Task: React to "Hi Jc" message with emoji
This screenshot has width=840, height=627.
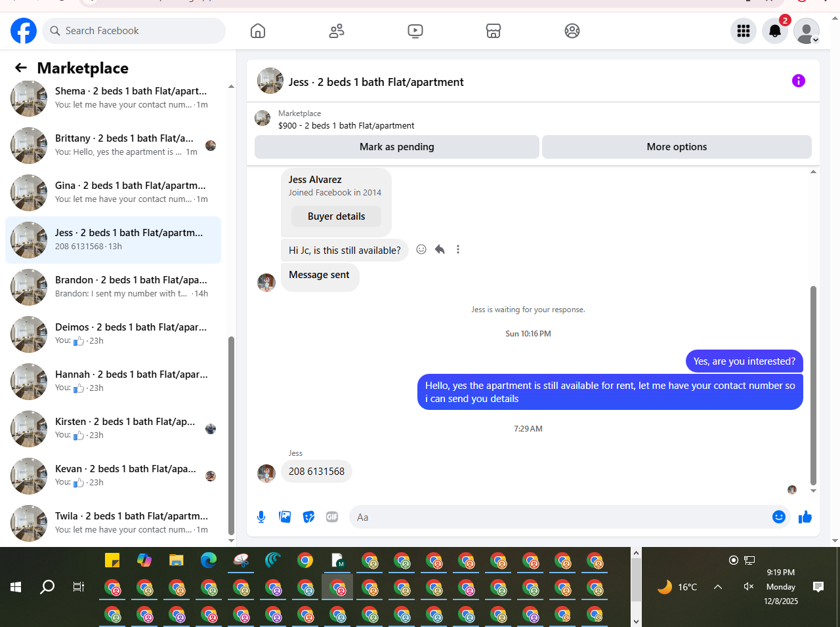Action: pos(421,249)
